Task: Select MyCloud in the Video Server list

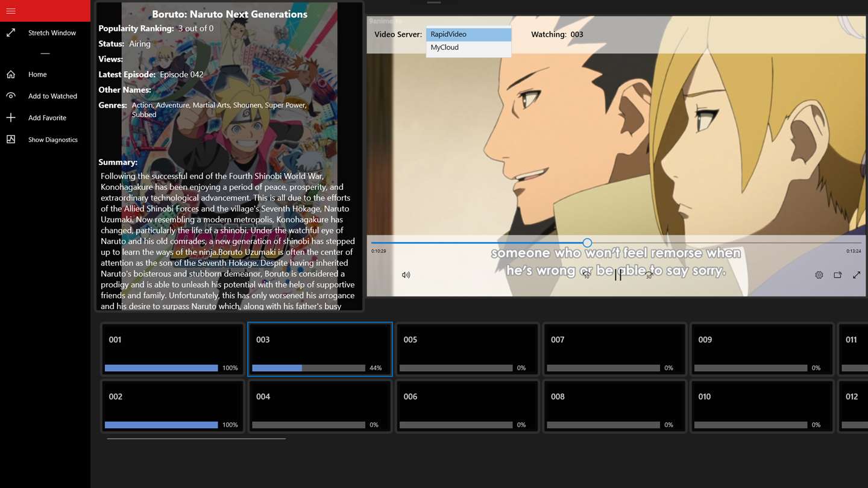Action: pos(468,48)
